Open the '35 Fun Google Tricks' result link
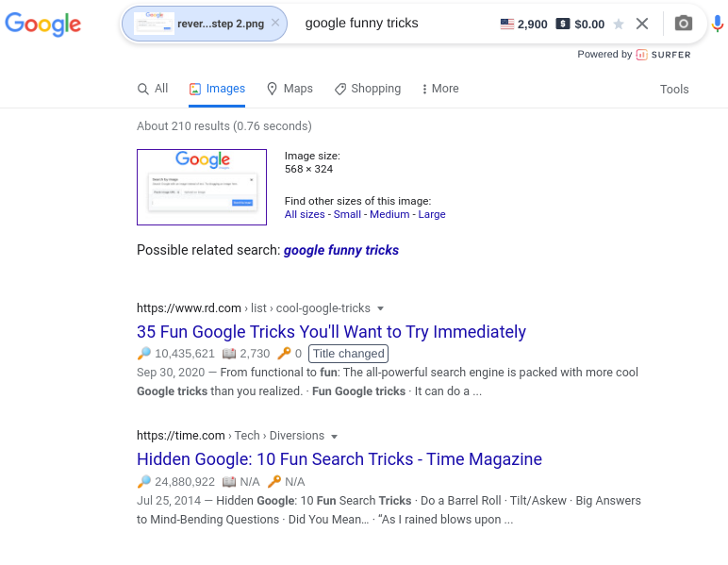Viewport: 728px width, 565px height. tap(331, 332)
